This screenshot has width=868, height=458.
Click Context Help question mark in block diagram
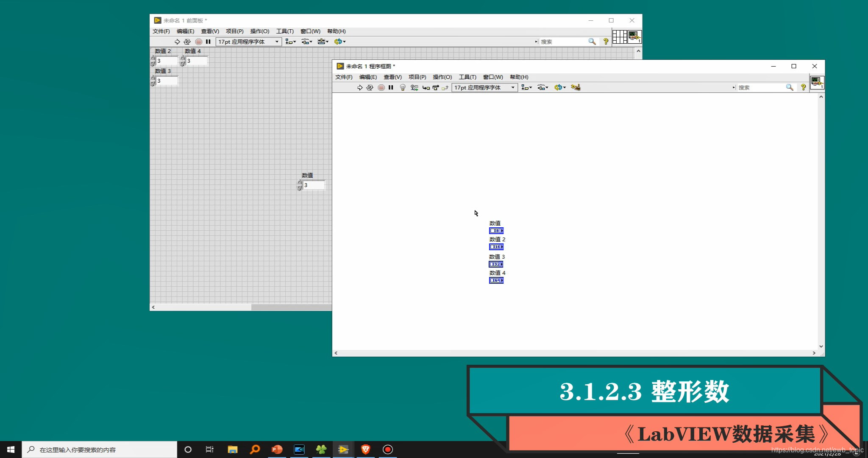(x=803, y=87)
